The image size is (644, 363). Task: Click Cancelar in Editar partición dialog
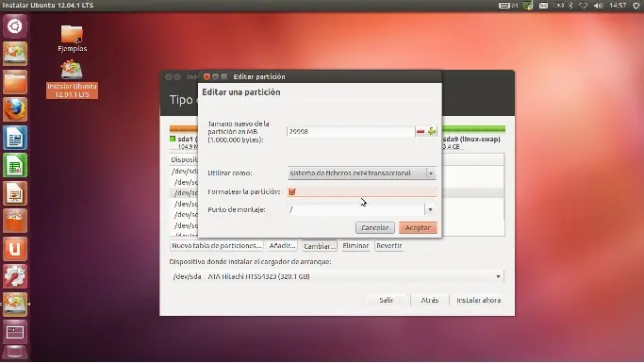pos(375,227)
